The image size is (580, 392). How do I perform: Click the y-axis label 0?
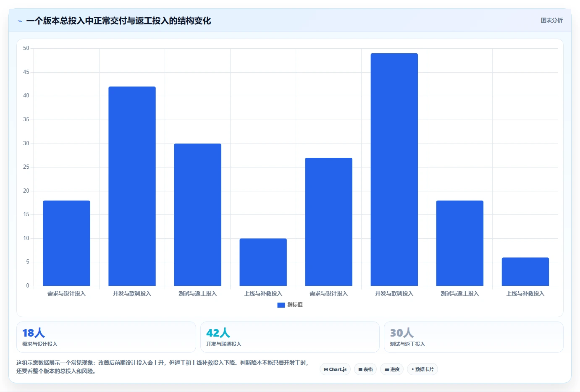tap(28, 286)
